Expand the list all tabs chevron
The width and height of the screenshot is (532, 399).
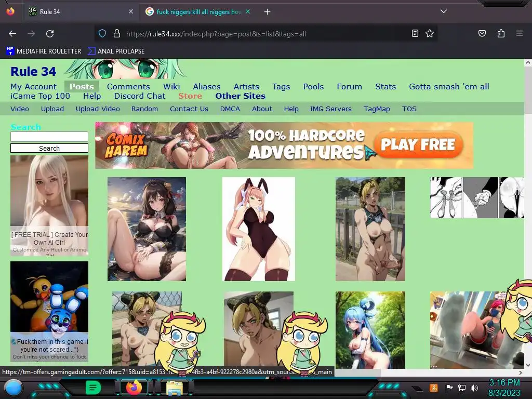point(443,11)
